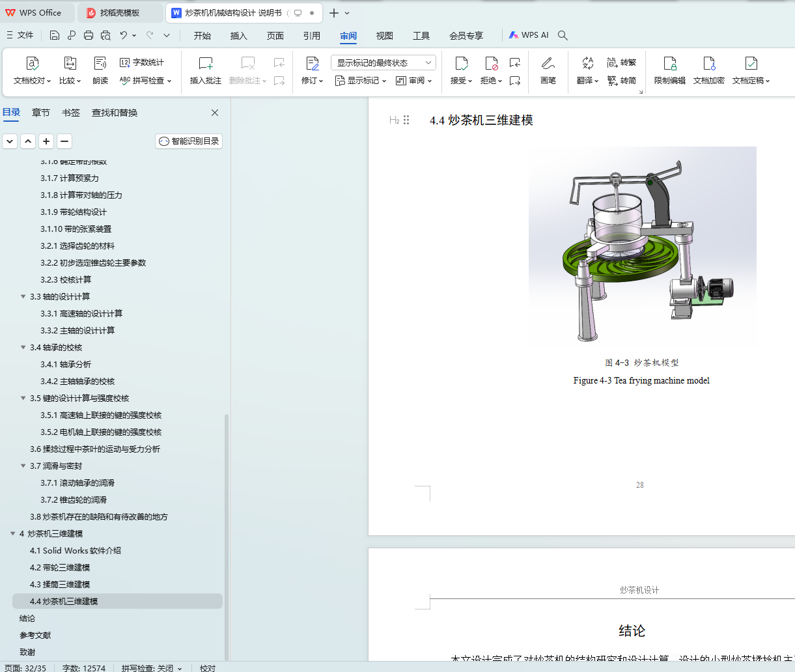Go to previous change icon
Viewport: 795px width, 672px height.
[x=515, y=63]
